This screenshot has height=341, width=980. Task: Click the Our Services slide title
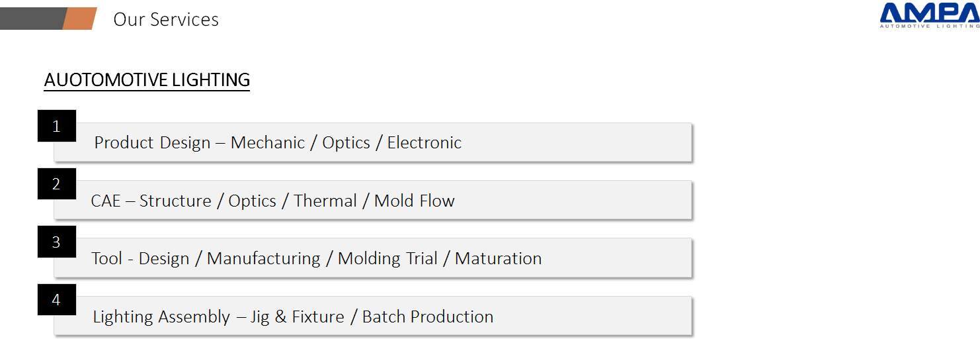click(166, 19)
